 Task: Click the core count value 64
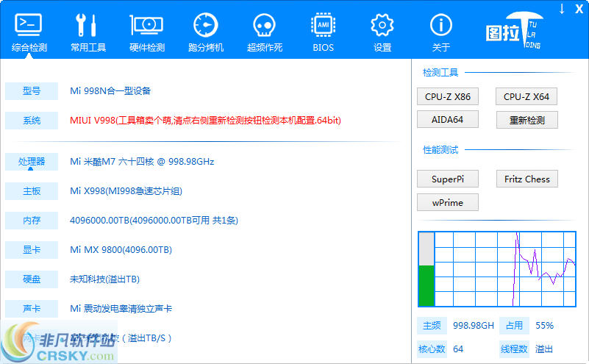coord(458,349)
